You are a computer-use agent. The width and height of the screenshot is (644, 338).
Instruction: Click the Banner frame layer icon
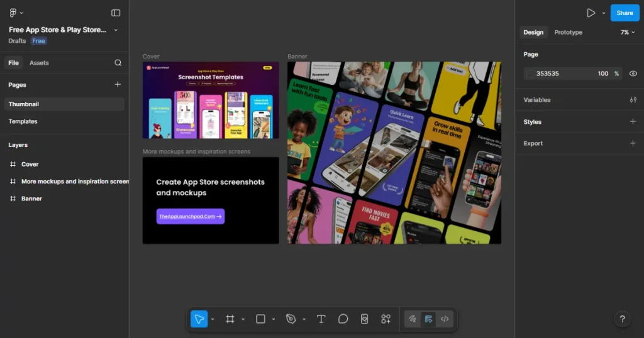pos(13,199)
